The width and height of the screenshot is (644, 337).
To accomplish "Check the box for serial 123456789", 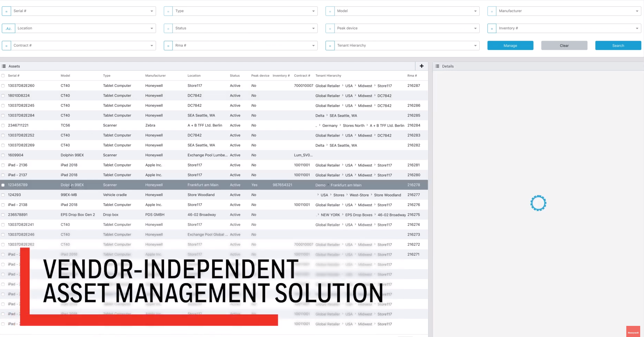I will (3, 185).
